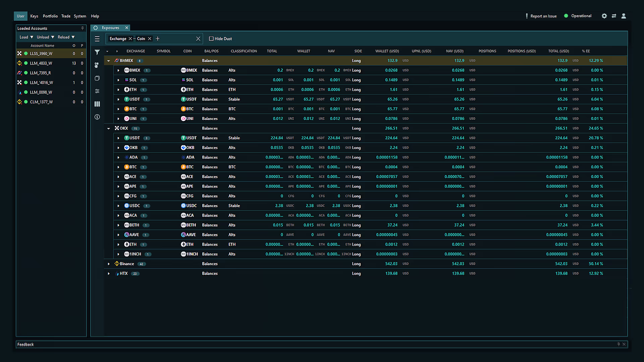Click the info circle icon in sidebar
Viewport: 644px width, 362px height.
97,117
